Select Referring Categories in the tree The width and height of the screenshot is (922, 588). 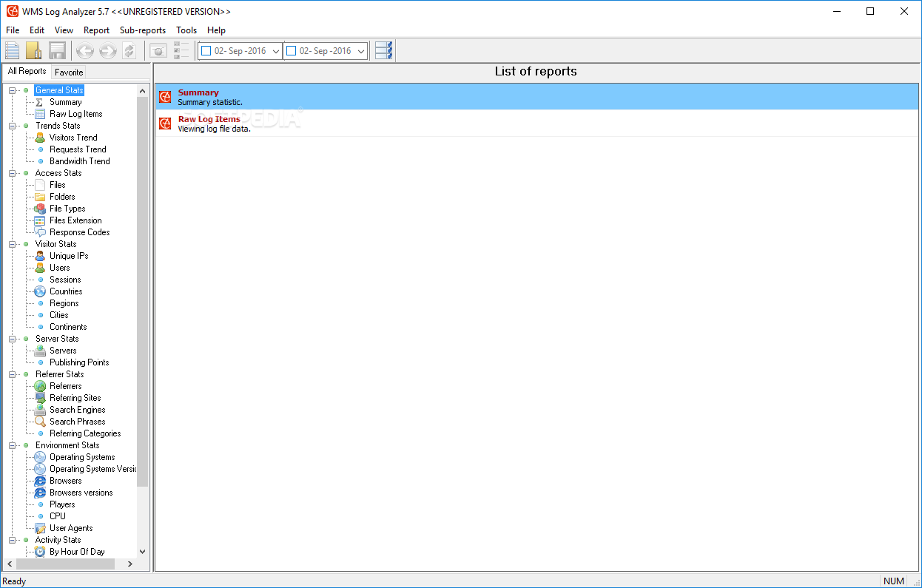(85, 433)
